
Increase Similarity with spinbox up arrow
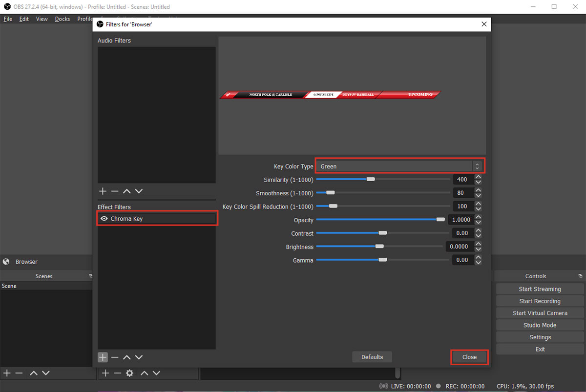479,177
